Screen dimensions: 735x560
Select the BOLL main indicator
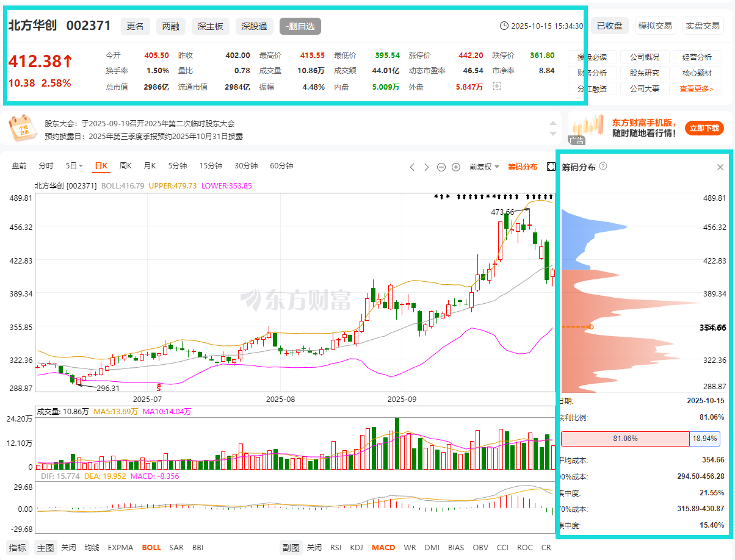(151, 547)
